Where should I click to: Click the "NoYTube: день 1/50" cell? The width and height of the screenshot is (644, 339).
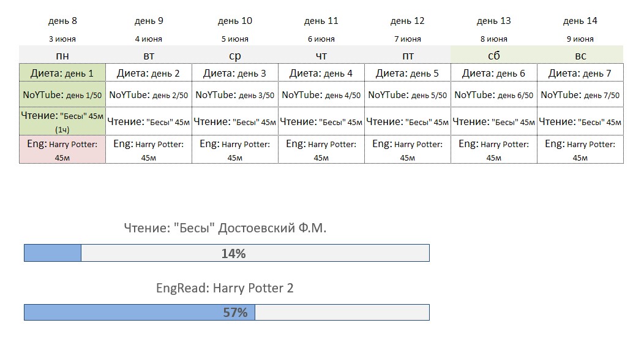point(62,95)
